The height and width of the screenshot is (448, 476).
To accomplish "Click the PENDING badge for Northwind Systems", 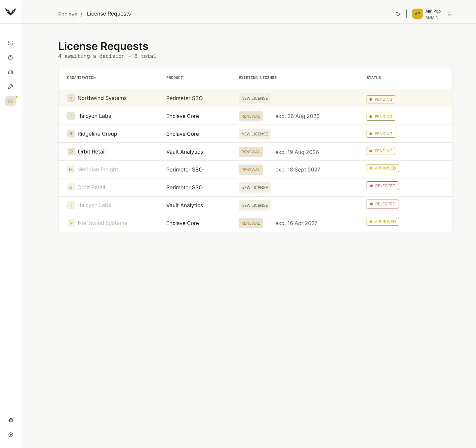I will [x=381, y=99].
